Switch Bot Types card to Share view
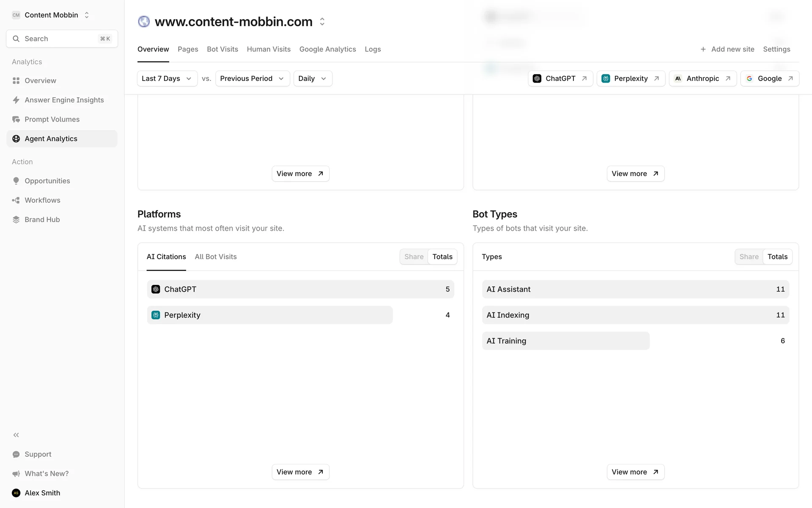812x508 pixels. pyautogui.click(x=749, y=257)
